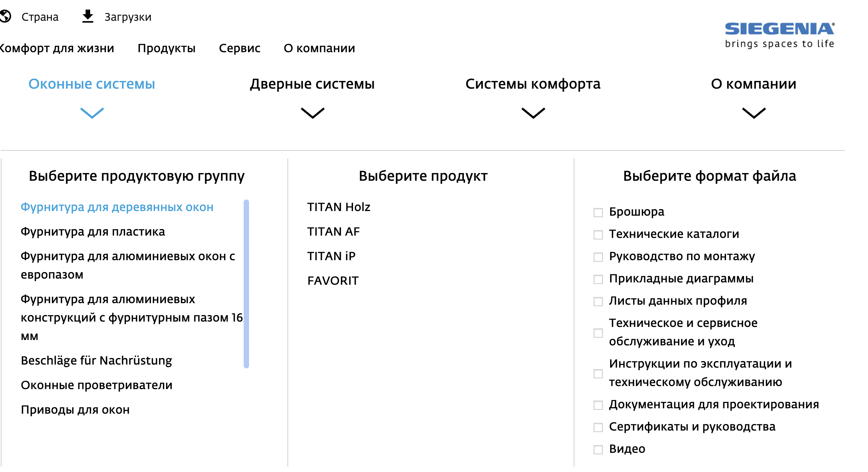This screenshot has height=472, width=868.
Task: Tick the Брошюра checkbox
Action: (598, 212)
